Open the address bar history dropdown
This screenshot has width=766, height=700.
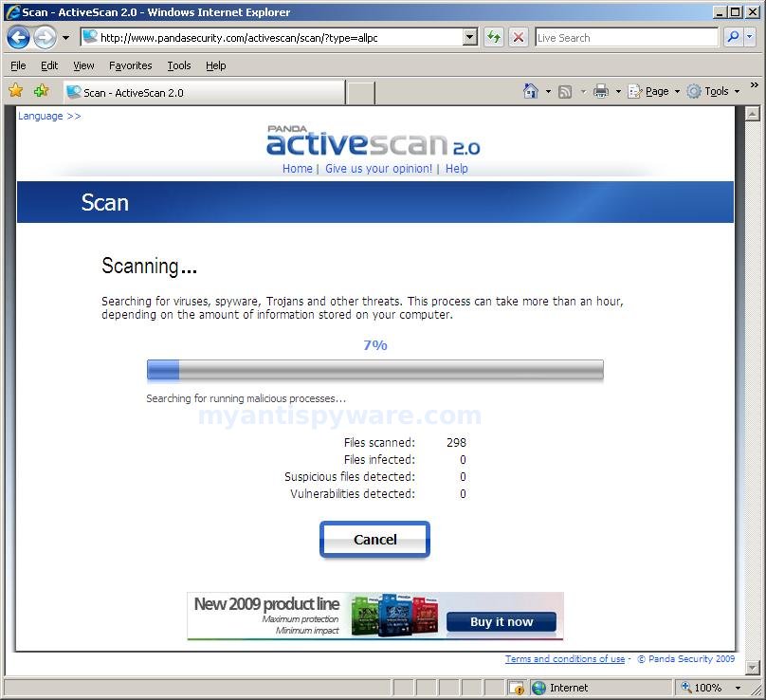pyautogui.click(x=470, y=37)
